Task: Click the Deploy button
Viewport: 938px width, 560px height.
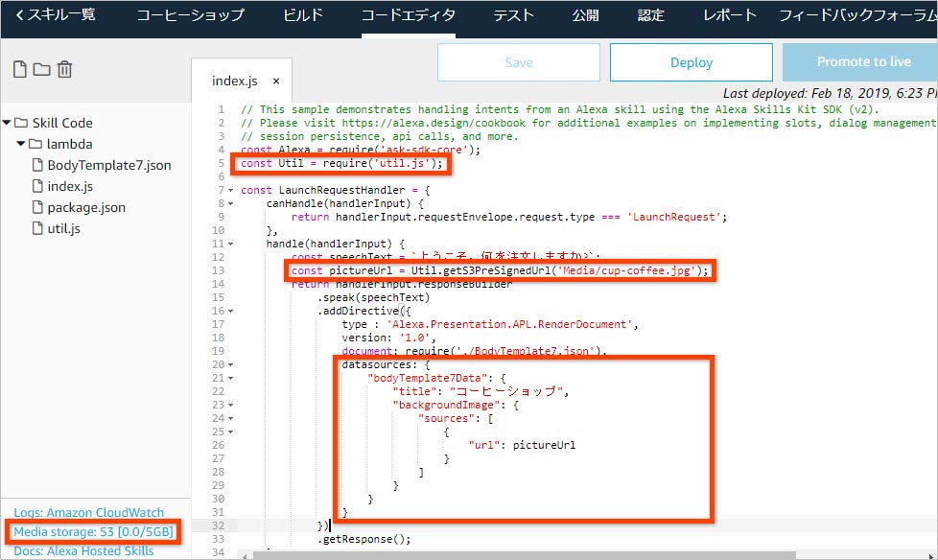Action: (x=691, y=62)
